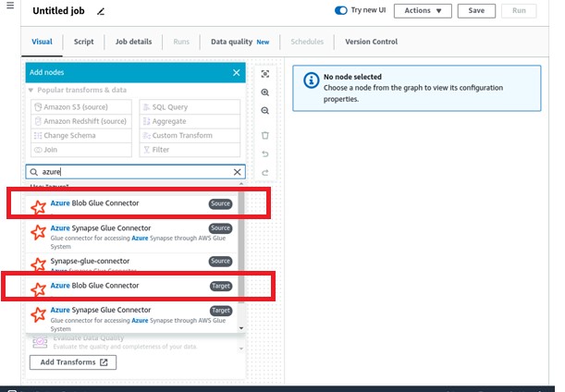Click Source badge on Azure Blob connector
565x392 pixels.
pos(220,203)
